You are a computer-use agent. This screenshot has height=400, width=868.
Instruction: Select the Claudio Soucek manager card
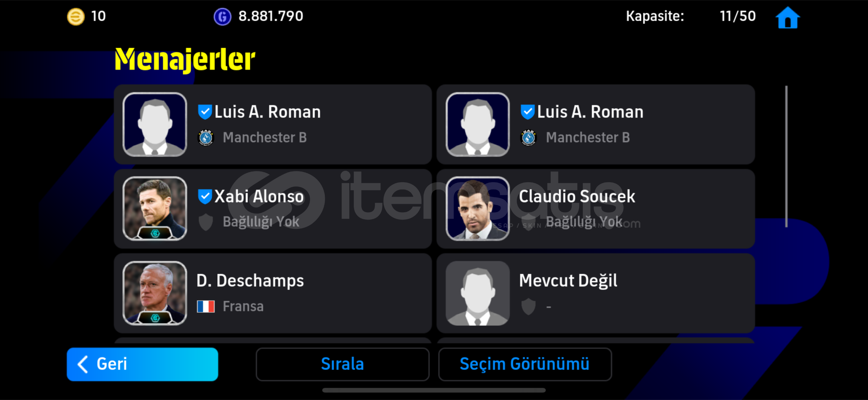[596, 209]
